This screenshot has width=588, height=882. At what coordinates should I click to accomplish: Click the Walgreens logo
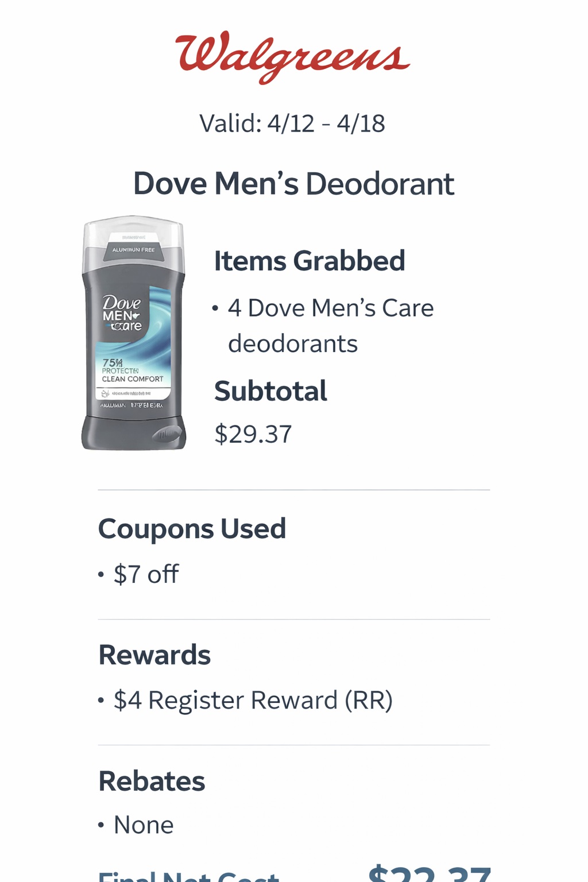tap(293, 56)
